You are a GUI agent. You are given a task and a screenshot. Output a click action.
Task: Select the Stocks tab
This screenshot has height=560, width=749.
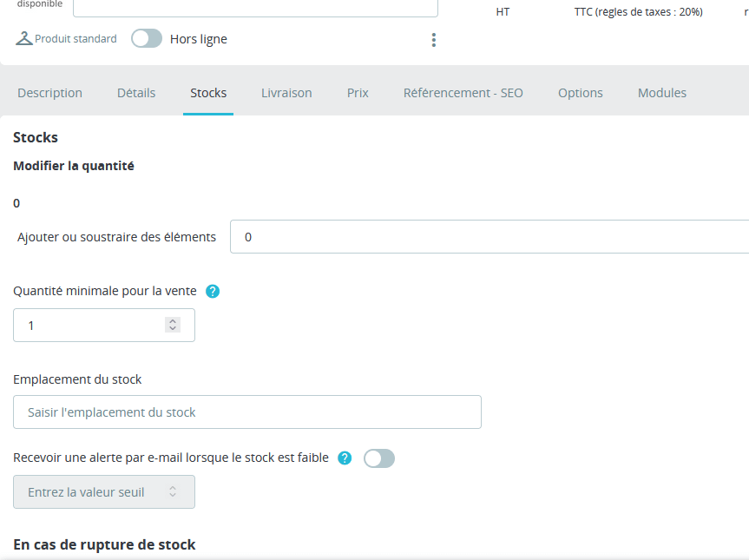click(x=208, y=93)
